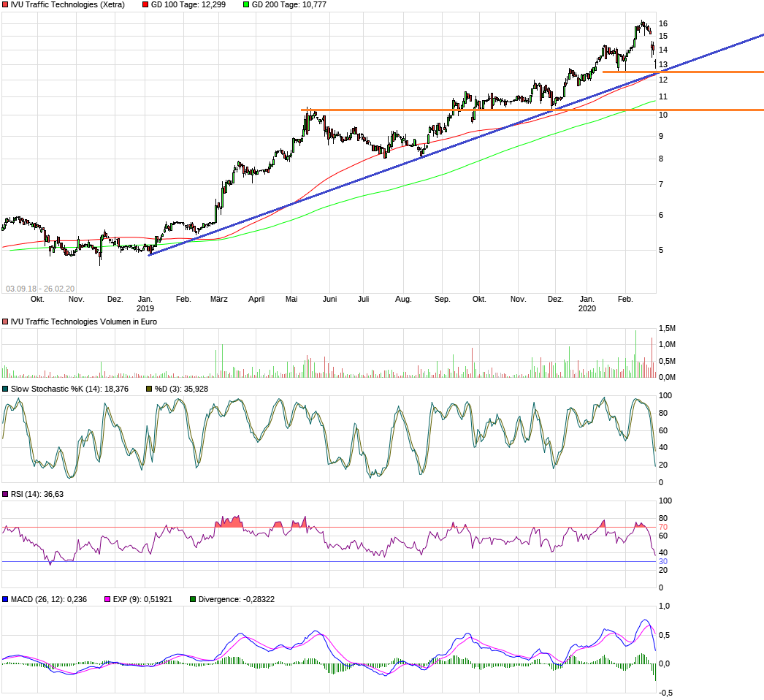764x700 pixels.
Task: Click the MACD axis value '-0,5'
Action: (665, 693)
